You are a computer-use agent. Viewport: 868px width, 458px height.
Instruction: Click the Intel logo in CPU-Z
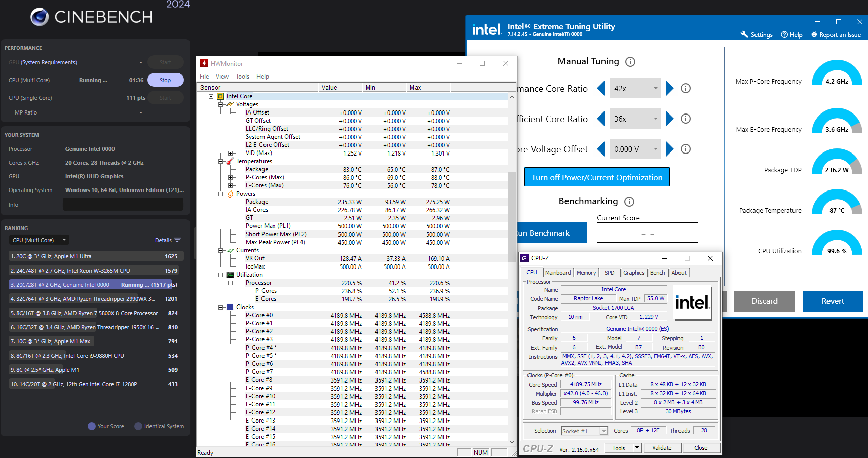[692, 303]
